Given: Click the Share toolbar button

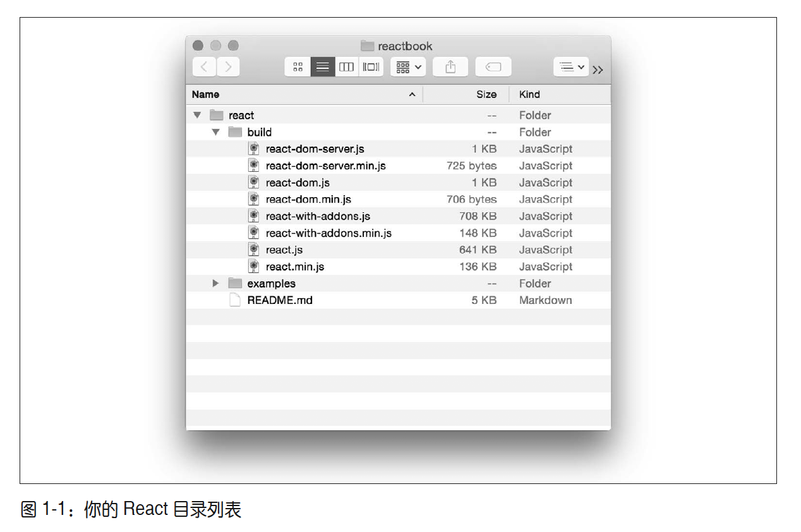Looking at the screenshot, I should [450, 67].
